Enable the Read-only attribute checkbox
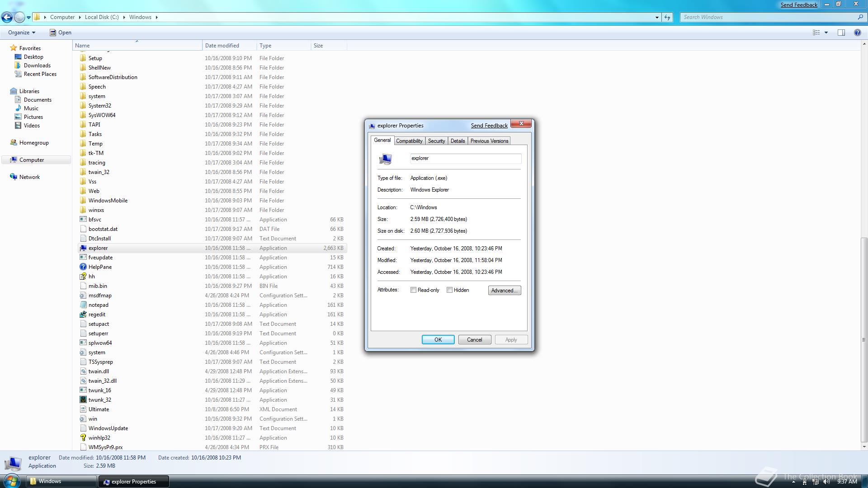The height and width of the screenshot is (488, 868). (413, 290)
